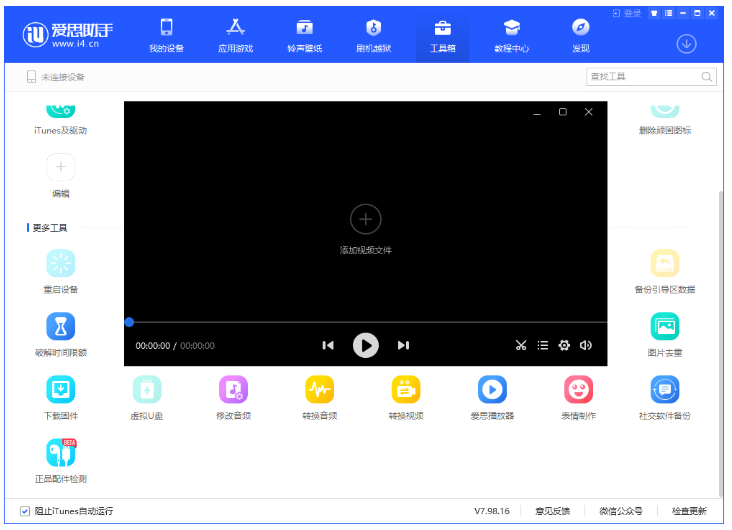Click the video progress slider handle
The height and width of the screenshot is (530, 732).
129,322
